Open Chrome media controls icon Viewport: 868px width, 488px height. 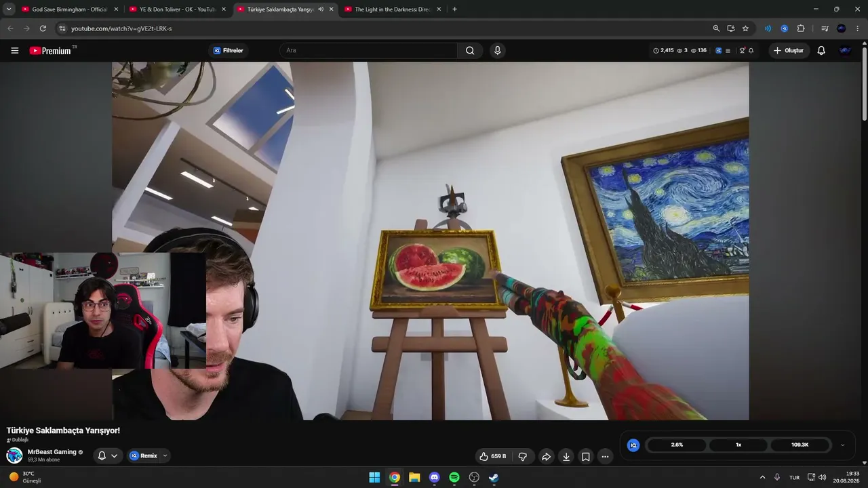pyautogui.click(x=825, y=28)
